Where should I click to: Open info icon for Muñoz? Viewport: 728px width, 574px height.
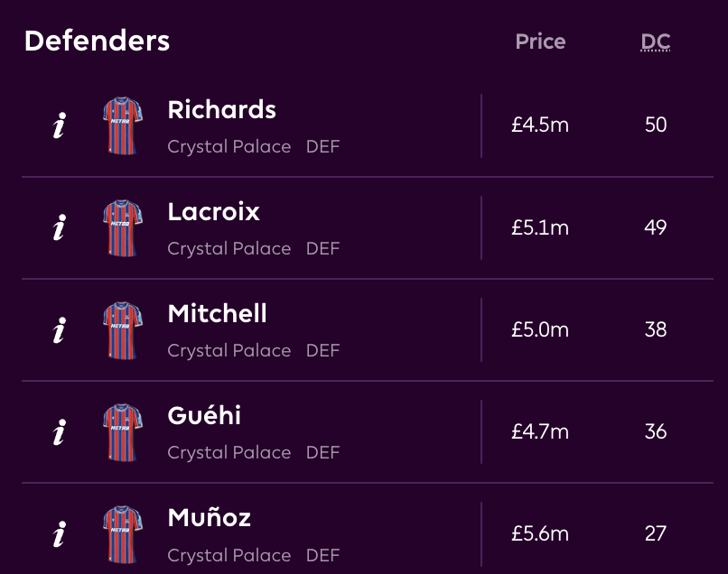point(60,534)
